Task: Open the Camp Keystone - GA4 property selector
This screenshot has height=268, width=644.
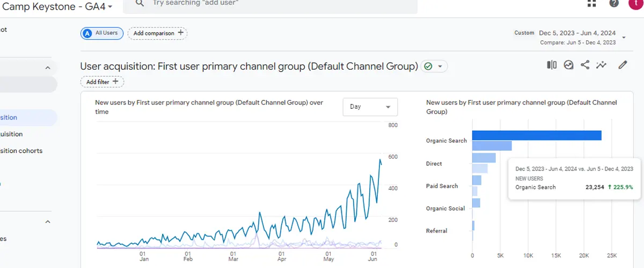Action: (58, 6)
